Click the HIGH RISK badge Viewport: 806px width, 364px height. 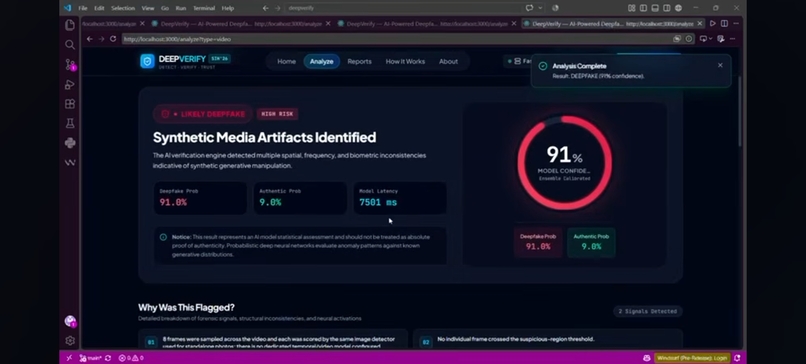[277, 114]
